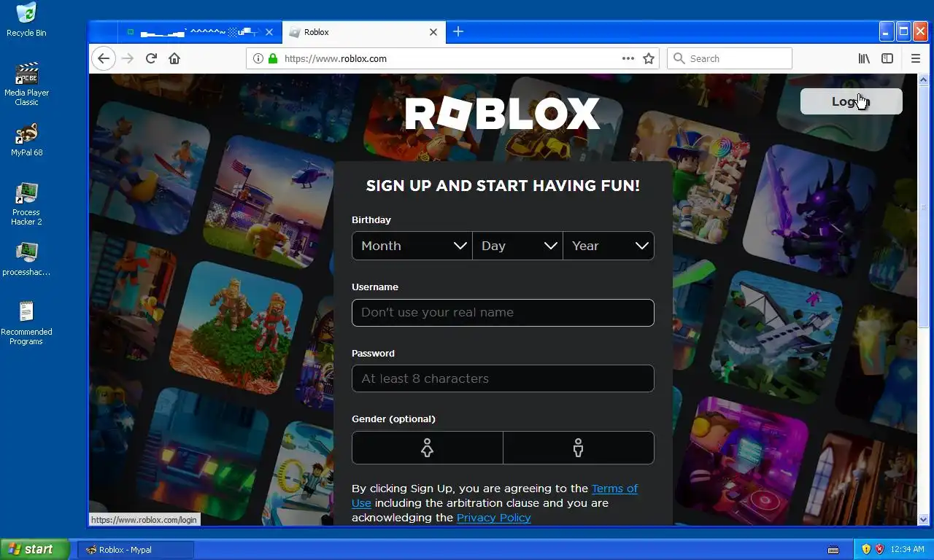This screenshot has width=934, height=560.
Task: Click the vertical scrollbar thumb
Action: [x=923, y=206]
